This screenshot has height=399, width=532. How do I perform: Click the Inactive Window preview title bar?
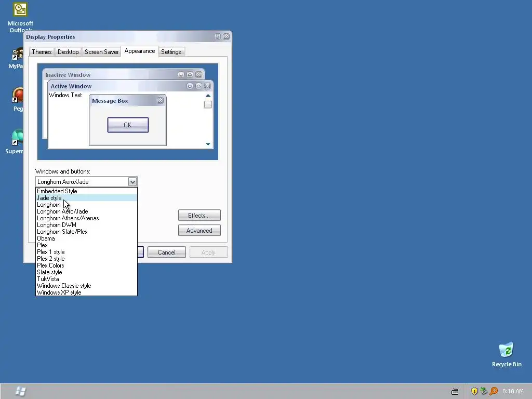point(124,75)
